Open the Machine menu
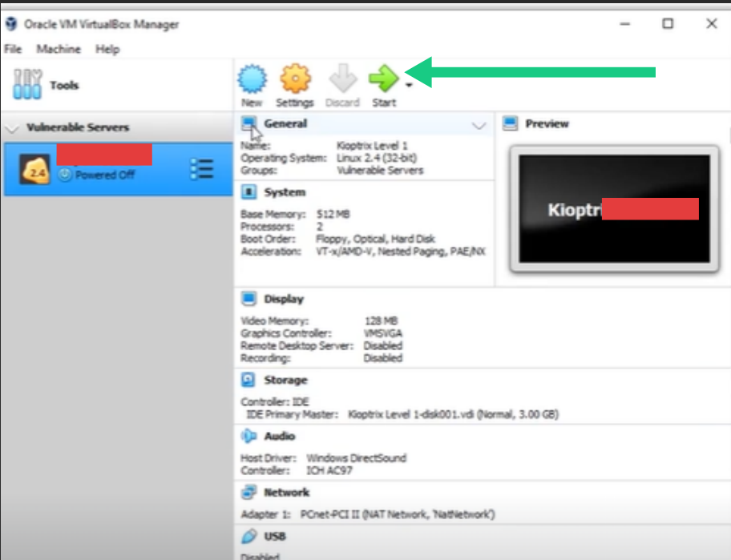 pos(59,49)
